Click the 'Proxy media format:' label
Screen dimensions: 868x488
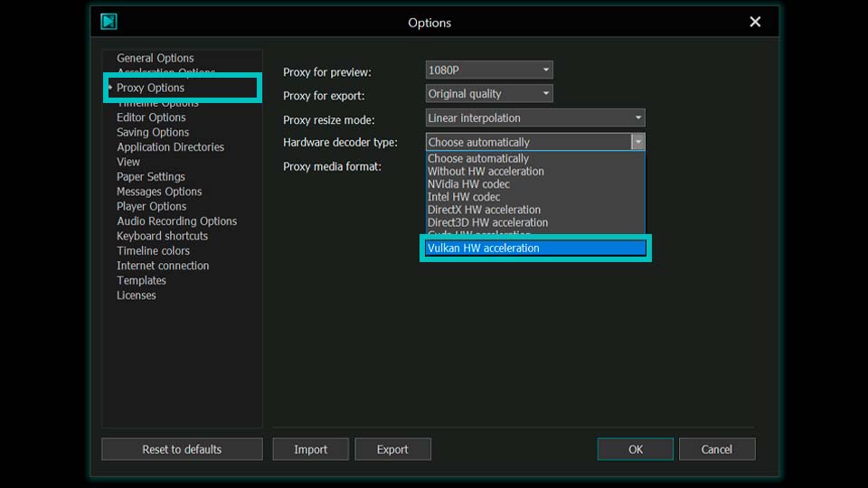pos(332,166)
